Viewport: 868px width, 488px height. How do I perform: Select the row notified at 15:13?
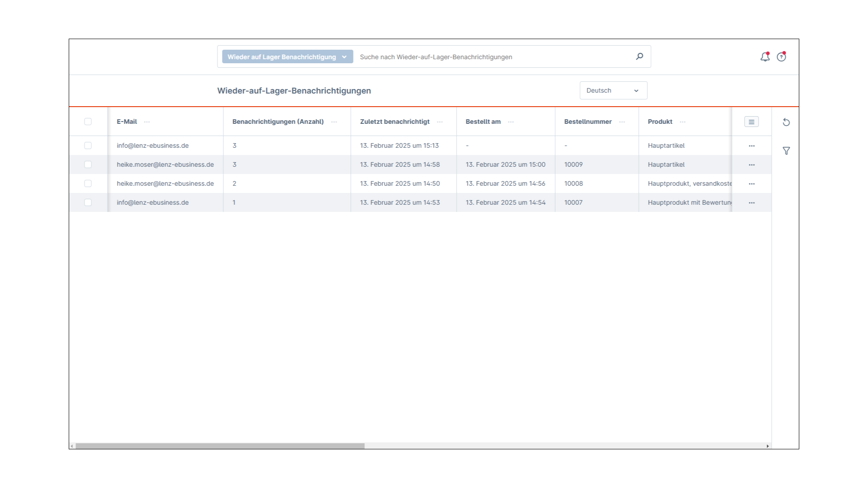click(x=88, y=145)
